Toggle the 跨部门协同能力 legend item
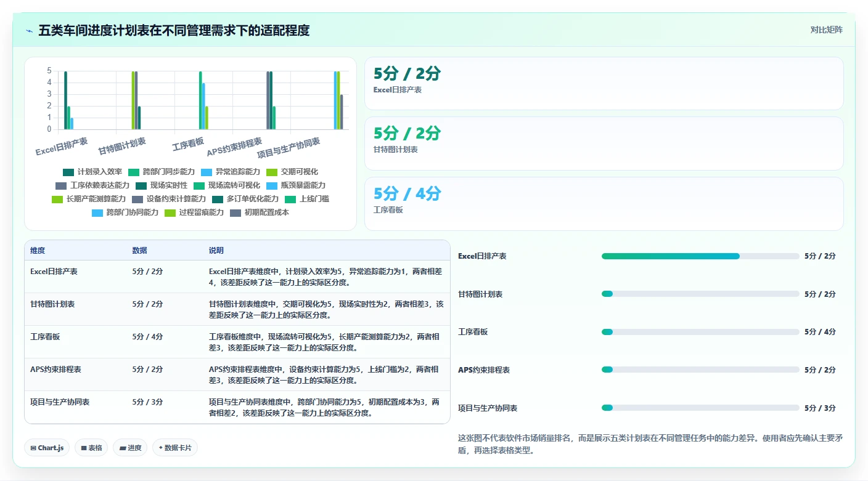Screen dimensions: 868x481 click(125, 212)
